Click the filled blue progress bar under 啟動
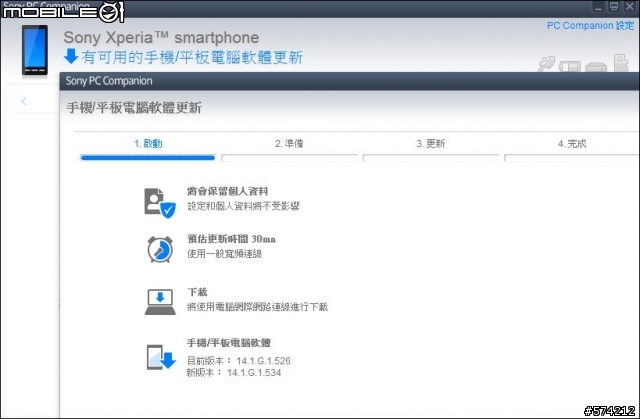 (148, 158)
